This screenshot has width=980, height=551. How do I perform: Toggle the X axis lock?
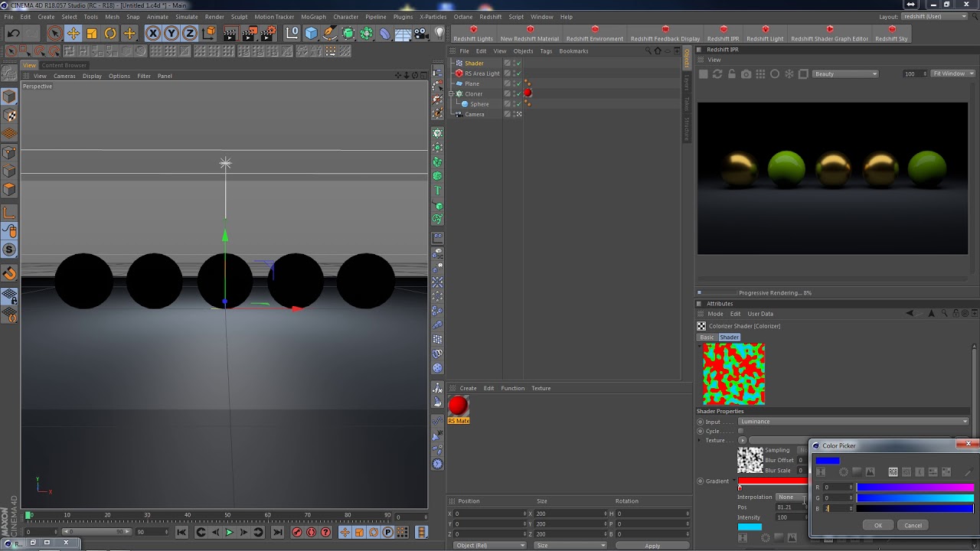click(x=153, y=33)
